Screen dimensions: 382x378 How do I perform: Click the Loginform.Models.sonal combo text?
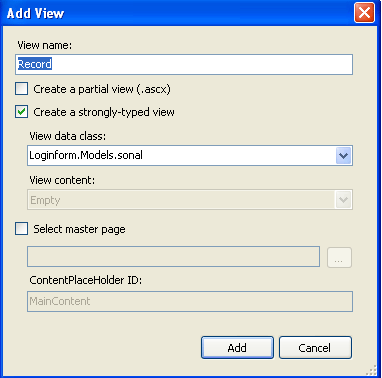[x=86, y=155]
